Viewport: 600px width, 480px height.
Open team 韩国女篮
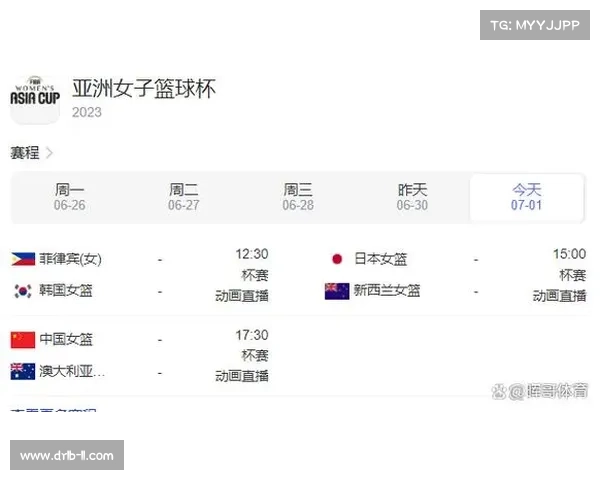[x=66, y=291]
